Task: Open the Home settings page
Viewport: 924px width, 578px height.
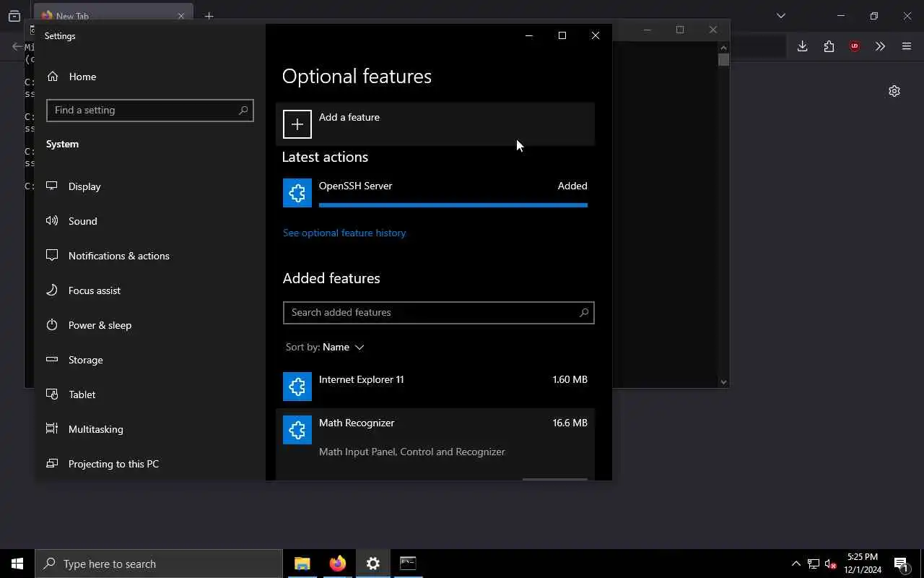Action: tap(149, 77)
